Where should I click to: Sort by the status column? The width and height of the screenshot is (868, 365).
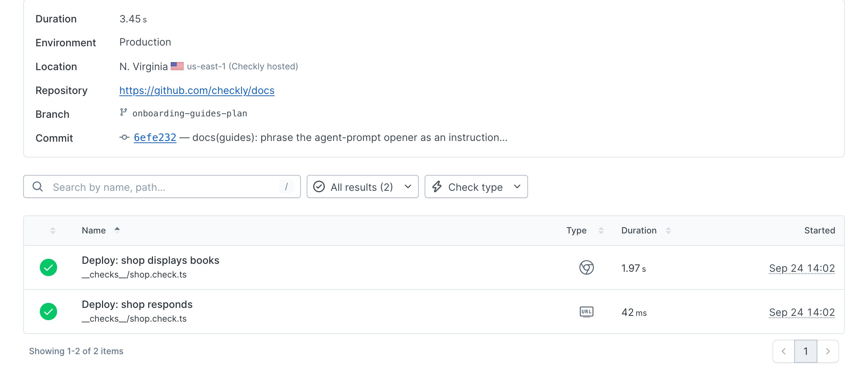[53, 231]
